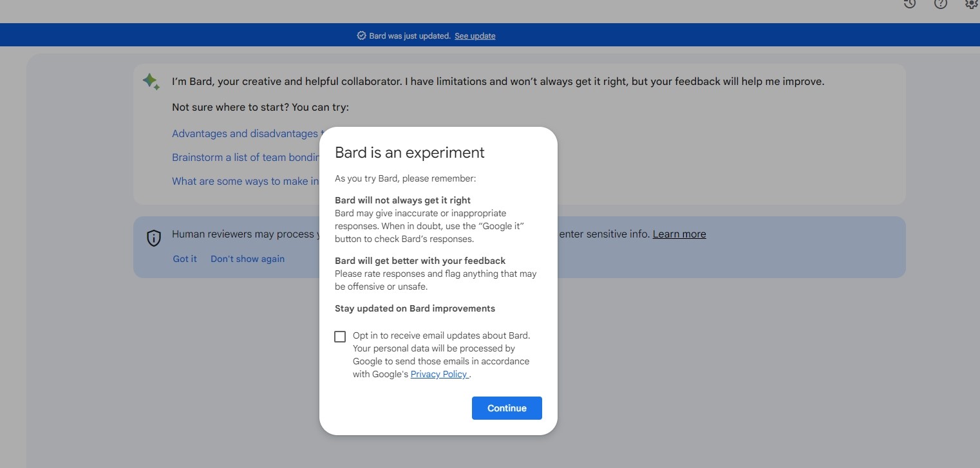Viewport: 980px width, 468px height.
Task: Click the Bard sparkle logo icon
Action: (151, 81)
